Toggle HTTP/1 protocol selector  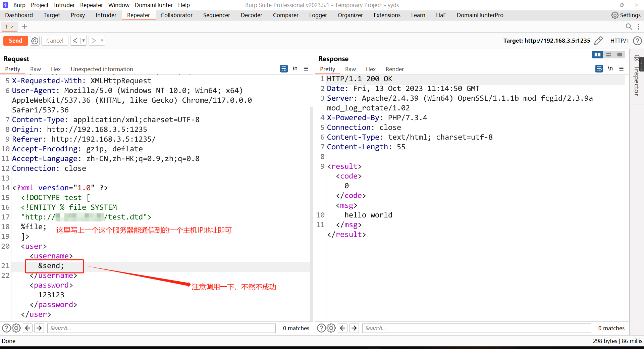pyautogui.click(x=619, y=41)
